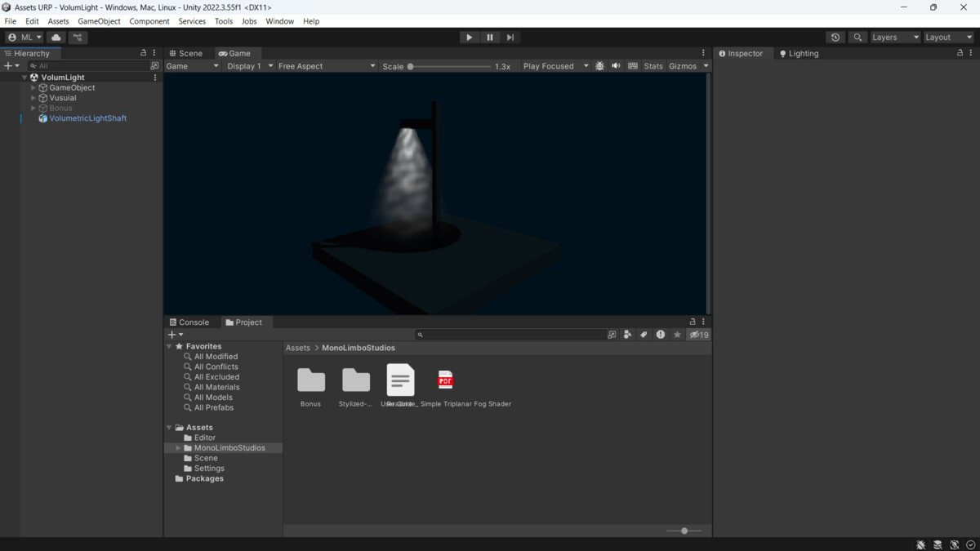
Task: Click the Assets breadcrumb link
Action: pyautogui.click(x=298, y=347)
